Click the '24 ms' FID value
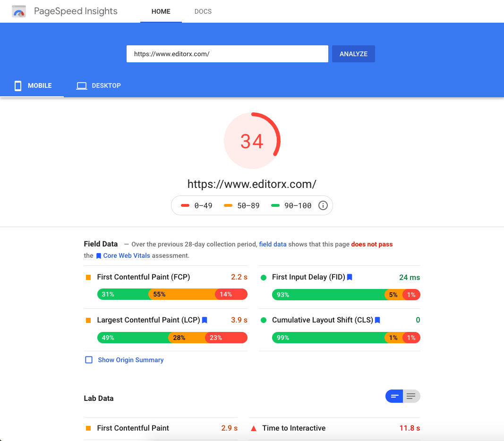 coord(410,277)
